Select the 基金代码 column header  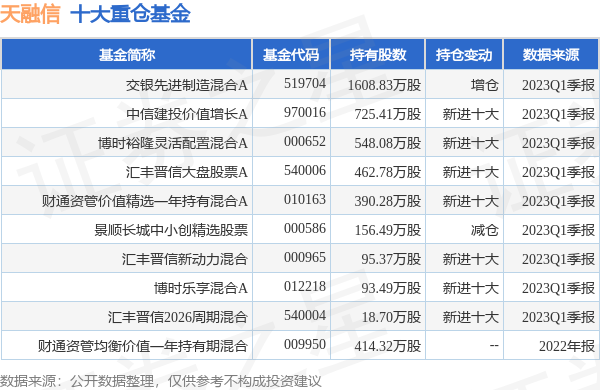(291, 55)
